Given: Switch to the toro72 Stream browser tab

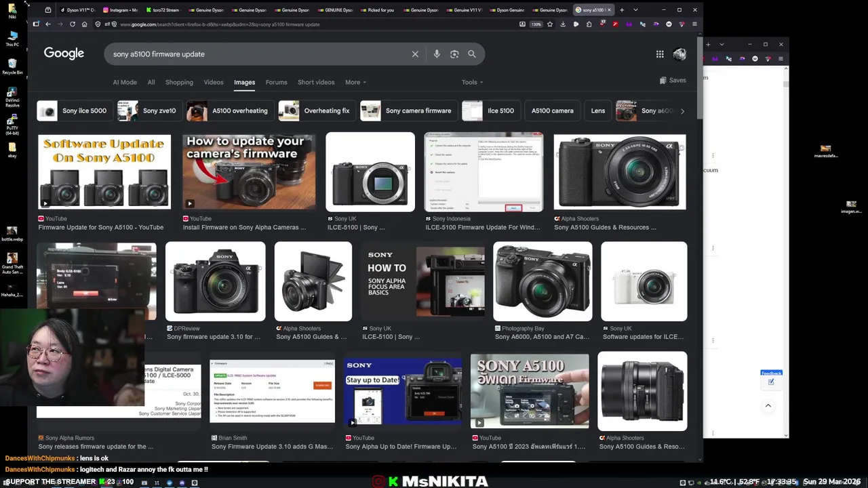Looking at the screenshot, I should pyautogui.click(x=163, y=10).
